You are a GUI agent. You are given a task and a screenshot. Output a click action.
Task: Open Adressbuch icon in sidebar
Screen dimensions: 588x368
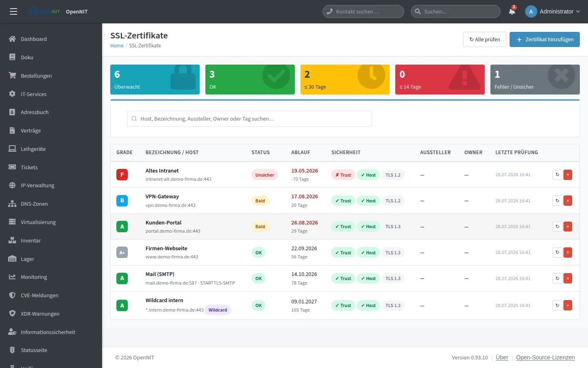pos(12,112)
